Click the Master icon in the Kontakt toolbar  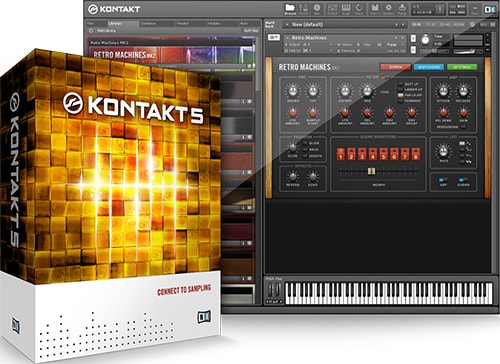point(304,8)
